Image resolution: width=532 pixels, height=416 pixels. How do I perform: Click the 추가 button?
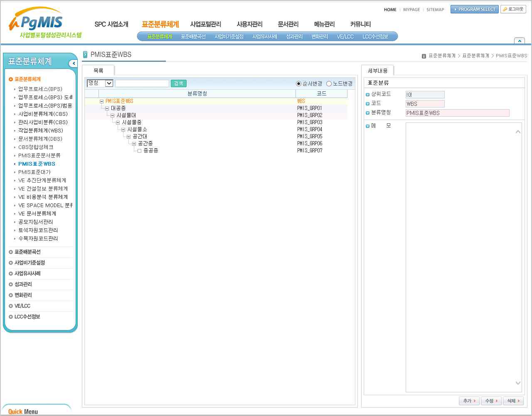469,401
